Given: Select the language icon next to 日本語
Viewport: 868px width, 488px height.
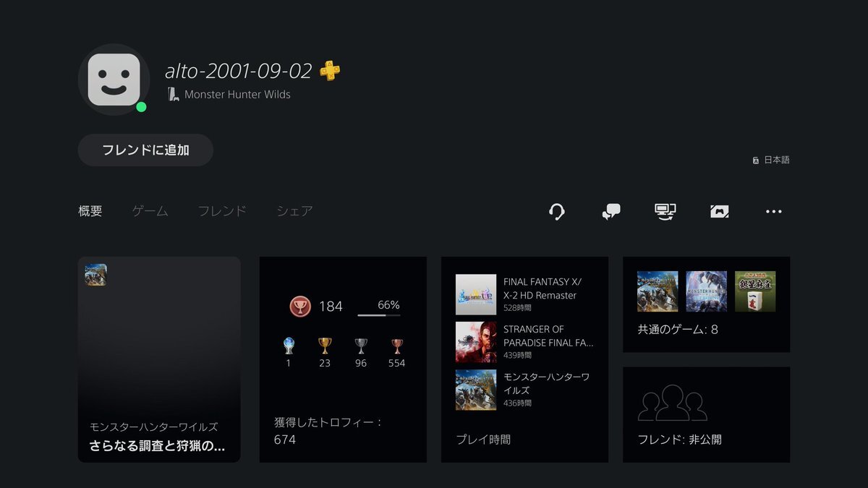Looking at the screenshot, I should click(756, 160).
